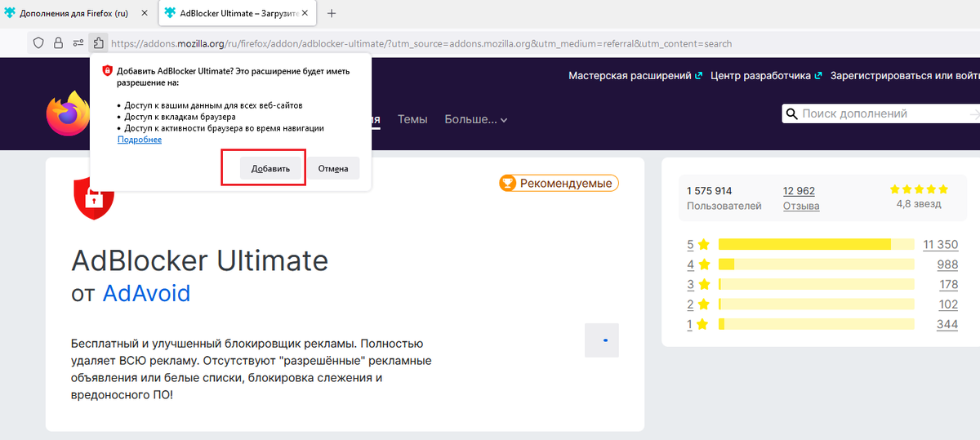Screen dimensions: 980x440
Task: Filter reviews by 5 stars link
Action: pos(698,244)
